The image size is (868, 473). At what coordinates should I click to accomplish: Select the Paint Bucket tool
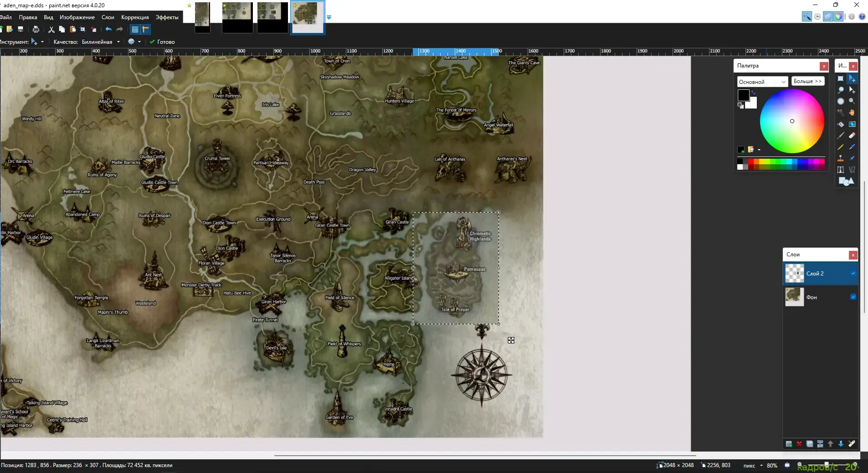coord(841,124)
